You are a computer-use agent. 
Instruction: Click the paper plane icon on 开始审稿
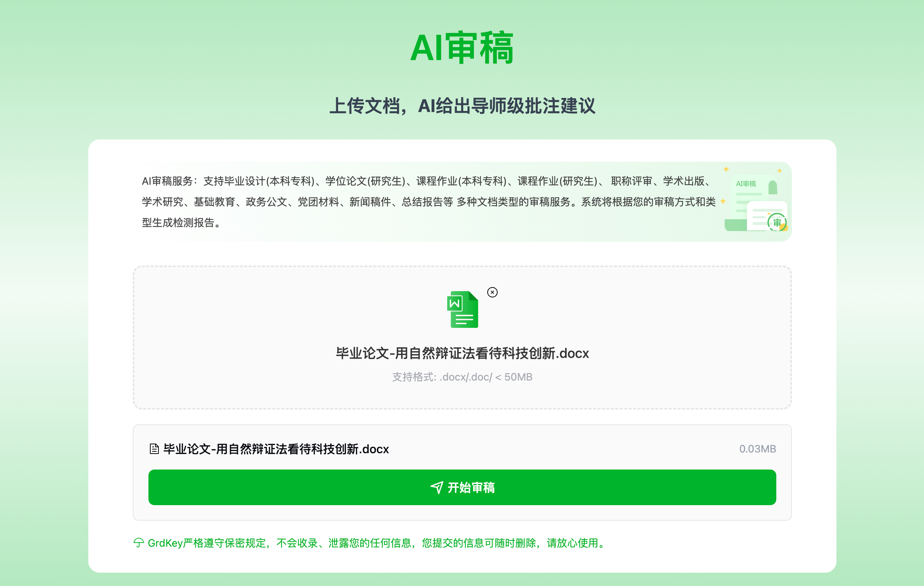[437, 487]
